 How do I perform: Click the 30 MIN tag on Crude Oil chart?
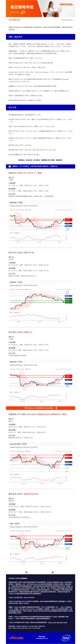click(x=25, y=444)
